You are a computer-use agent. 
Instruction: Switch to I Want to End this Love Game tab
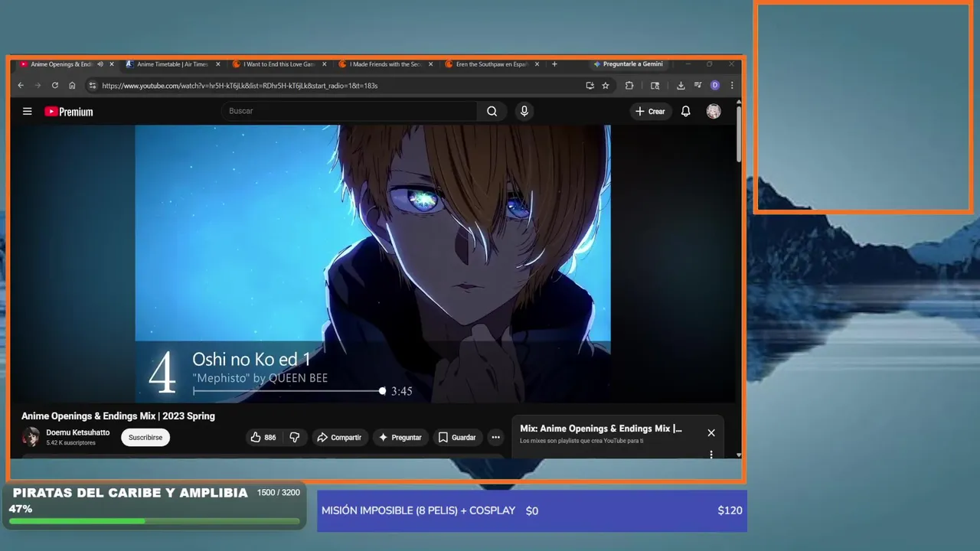click(277, 64)
